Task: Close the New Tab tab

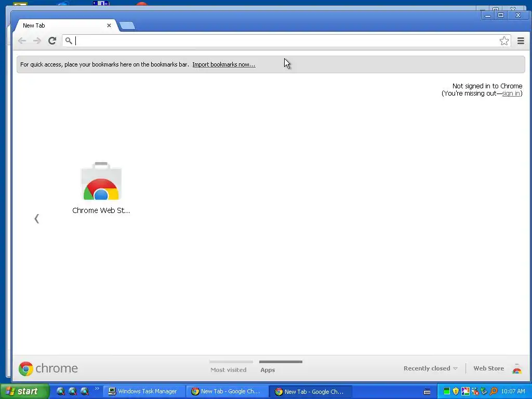Action: click(109, 25)
